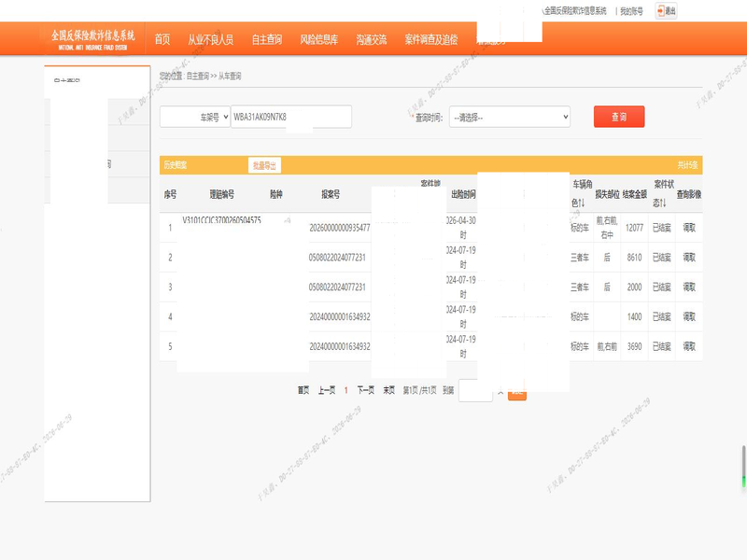Open 沟通交流 menu
The image size is (747, 560).
371,39
